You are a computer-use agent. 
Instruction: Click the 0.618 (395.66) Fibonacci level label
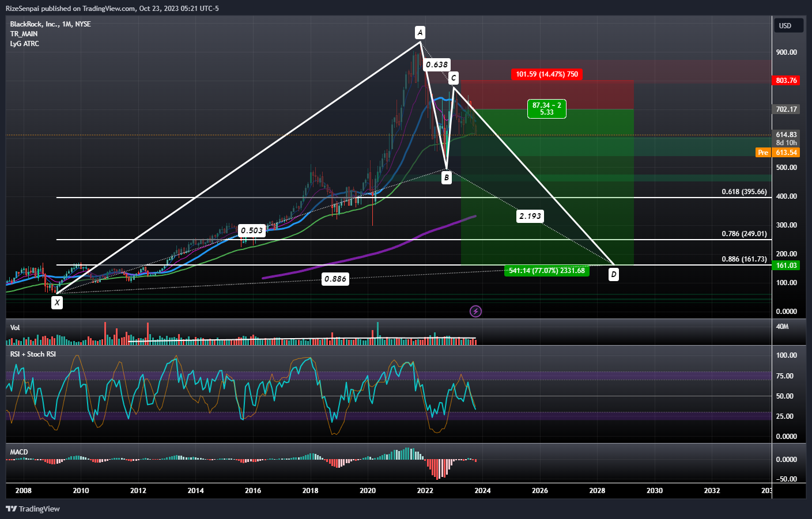click(744, 192)
